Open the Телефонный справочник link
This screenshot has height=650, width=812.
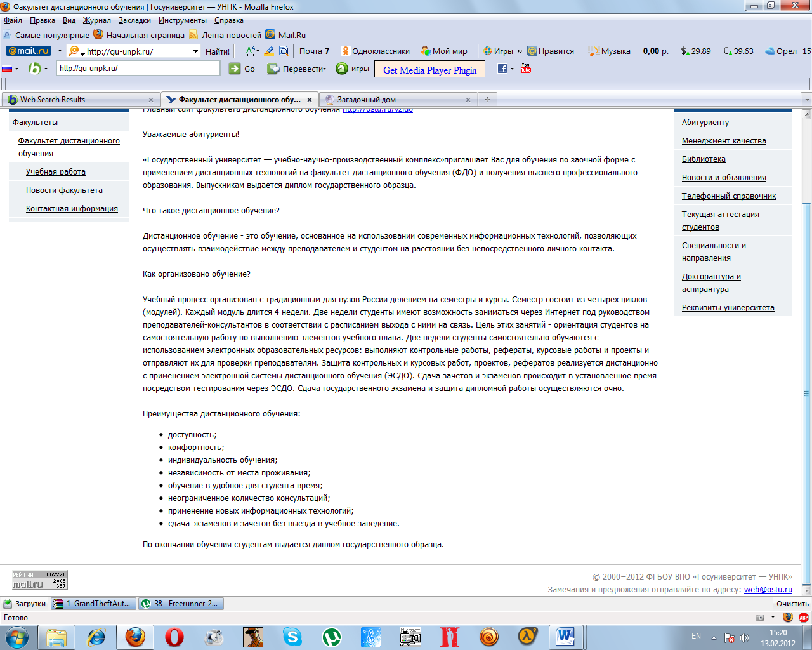(729, 196)
